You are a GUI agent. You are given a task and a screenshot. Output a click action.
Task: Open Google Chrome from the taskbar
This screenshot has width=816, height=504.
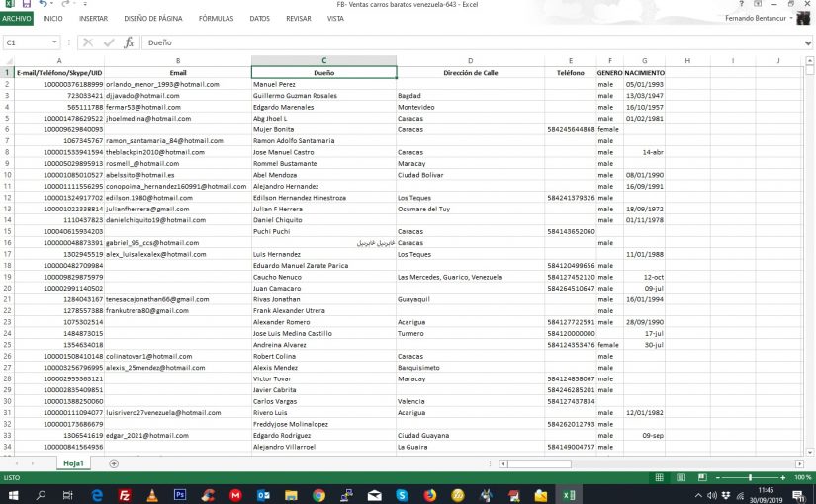[x=319, y=495]
